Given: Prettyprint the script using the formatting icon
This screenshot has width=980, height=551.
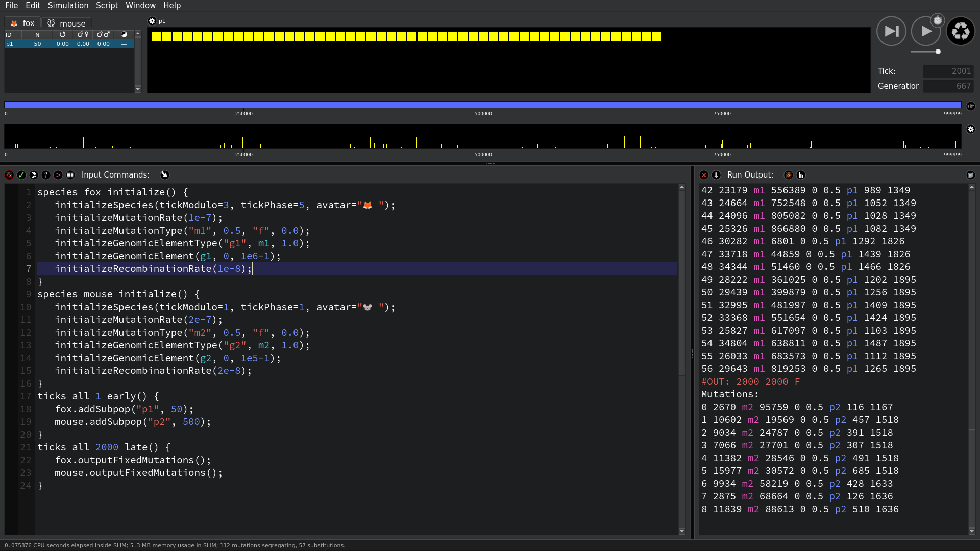Looking at the screenshot, I should [x=34, y=174].
